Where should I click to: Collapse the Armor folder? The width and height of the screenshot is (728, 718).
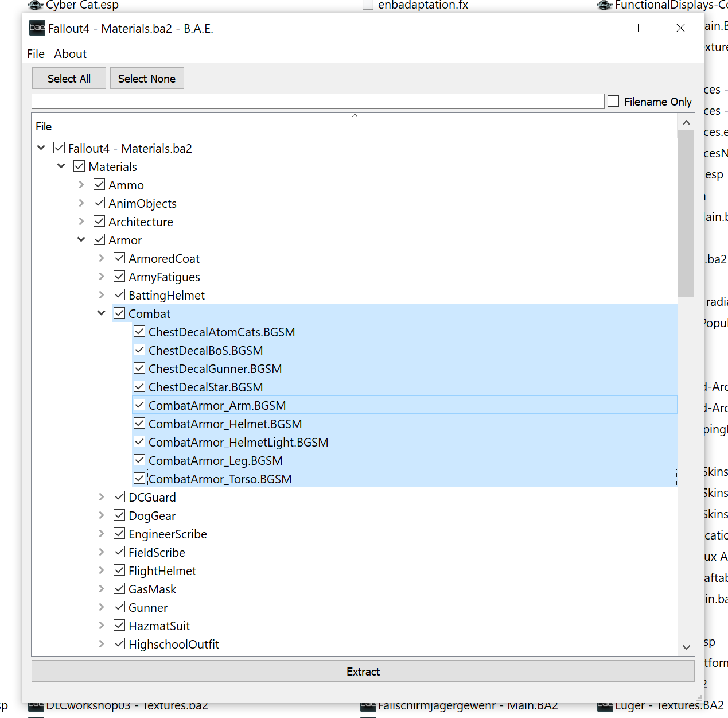(x=81, y=240)
